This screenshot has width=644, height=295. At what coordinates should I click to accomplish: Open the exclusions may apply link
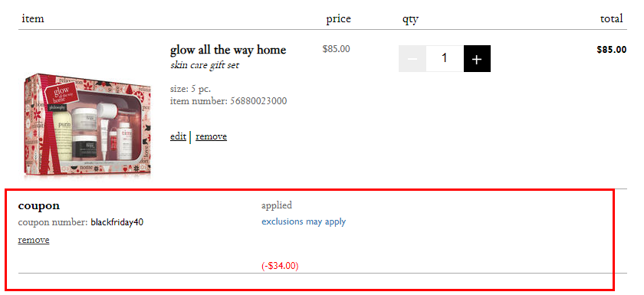[304, 221]
